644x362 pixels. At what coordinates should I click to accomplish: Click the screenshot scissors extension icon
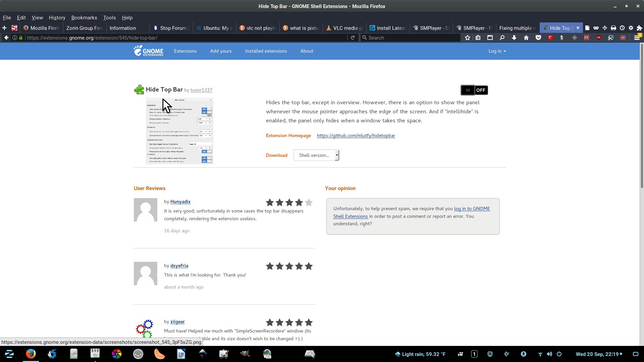coord(611,38)
